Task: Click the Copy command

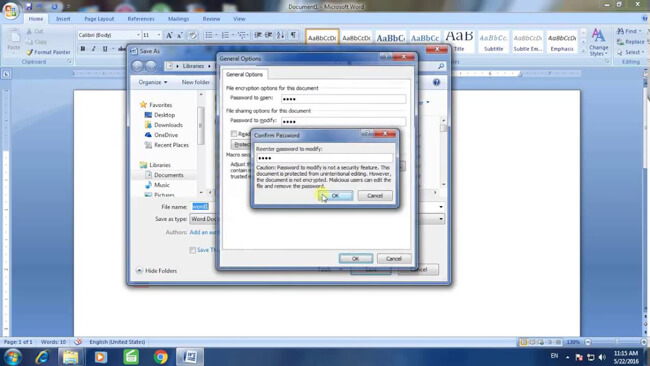Action: tap(36, 42)
